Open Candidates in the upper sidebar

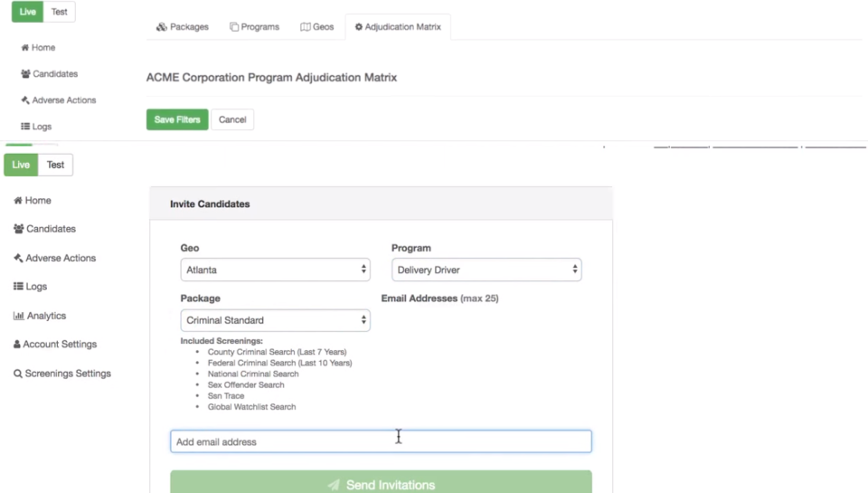49,73
